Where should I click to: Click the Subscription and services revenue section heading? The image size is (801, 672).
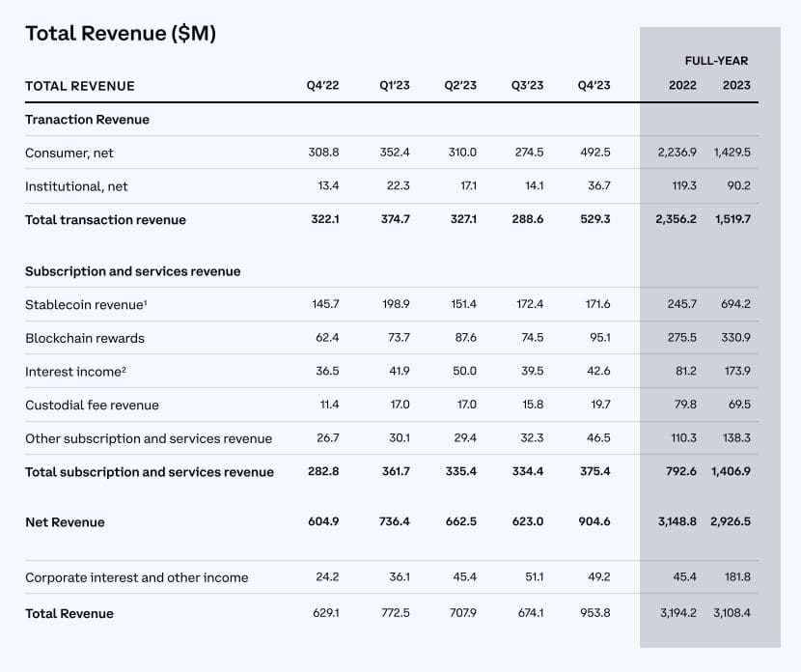[132, 271]
